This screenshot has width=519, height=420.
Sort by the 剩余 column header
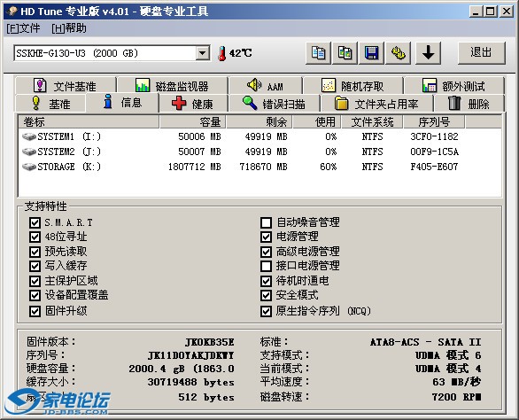259,122
